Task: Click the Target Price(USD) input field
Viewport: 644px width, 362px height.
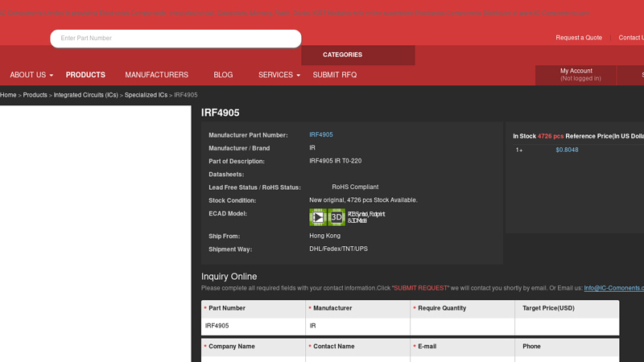Action: click(567, 326)
